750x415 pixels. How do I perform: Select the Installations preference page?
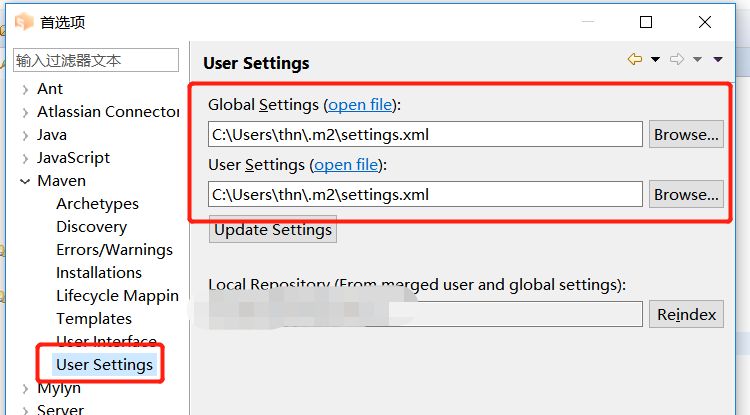(99, 273)
